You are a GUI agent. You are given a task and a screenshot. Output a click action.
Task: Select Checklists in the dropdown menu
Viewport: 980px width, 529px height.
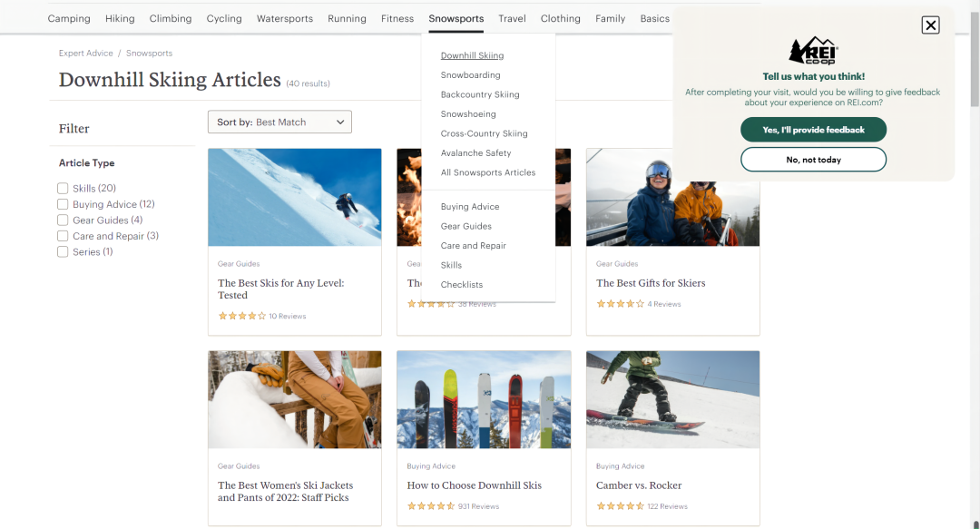pyautogui.click(x=462, y=285)
